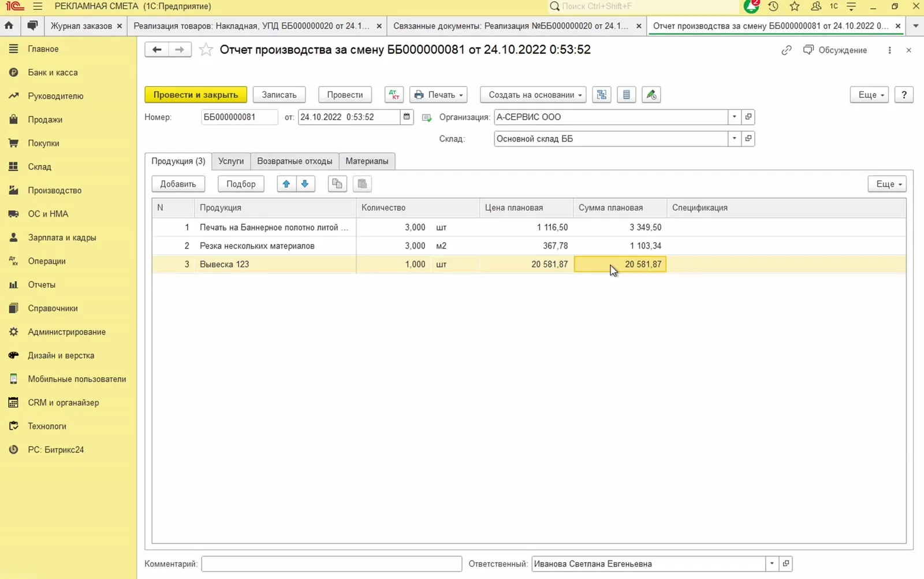Image resolution: width=924 pixels, height=579 pixels.
Task: Open document structure icon next to Создать на основании
Action: (601, 95)
